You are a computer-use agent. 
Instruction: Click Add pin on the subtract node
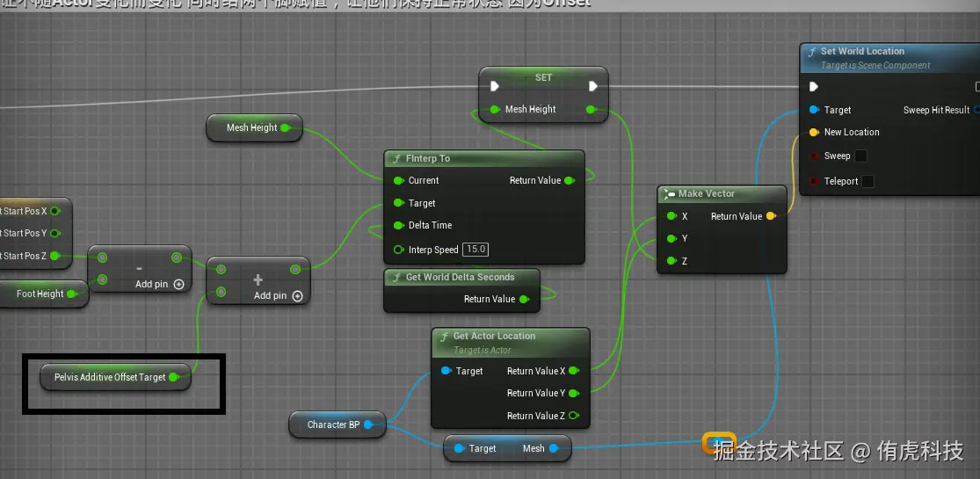click(x=160, y=284)
